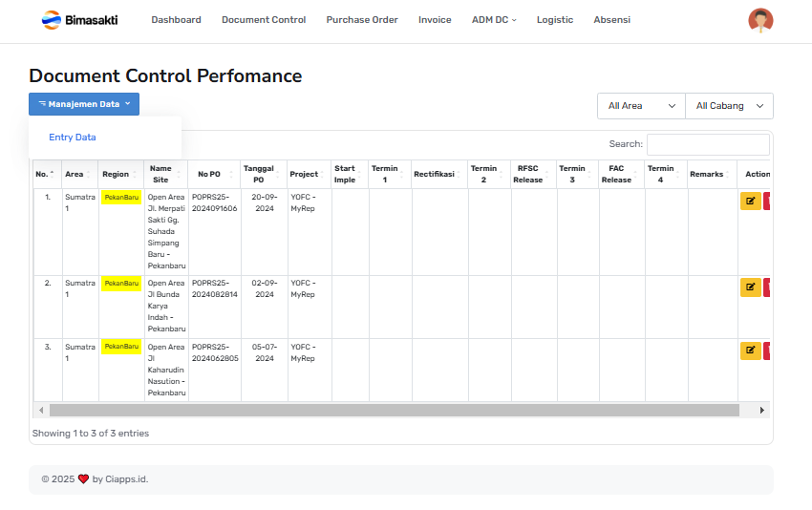Click red delete icon for row 3
This screenshot has height=510, width=812.
pyautogui.click(x=768, y=351)
